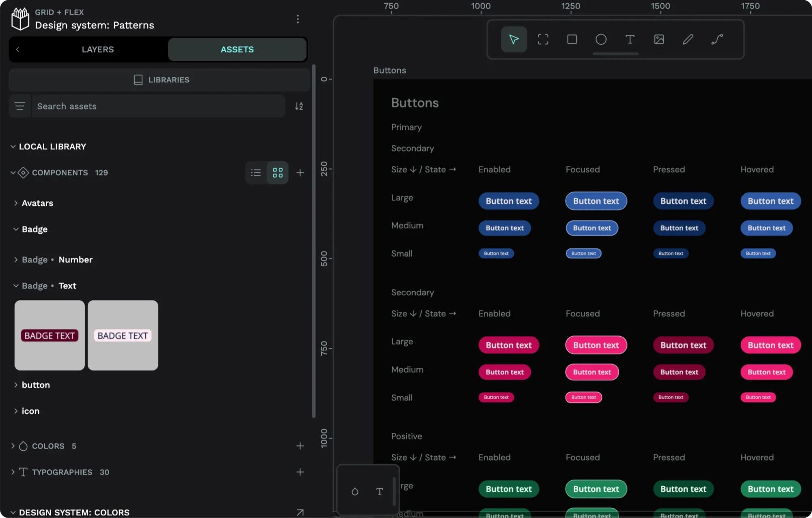Switch to grid tile view for components
812x518 pixels.
(x=278, y=173)
